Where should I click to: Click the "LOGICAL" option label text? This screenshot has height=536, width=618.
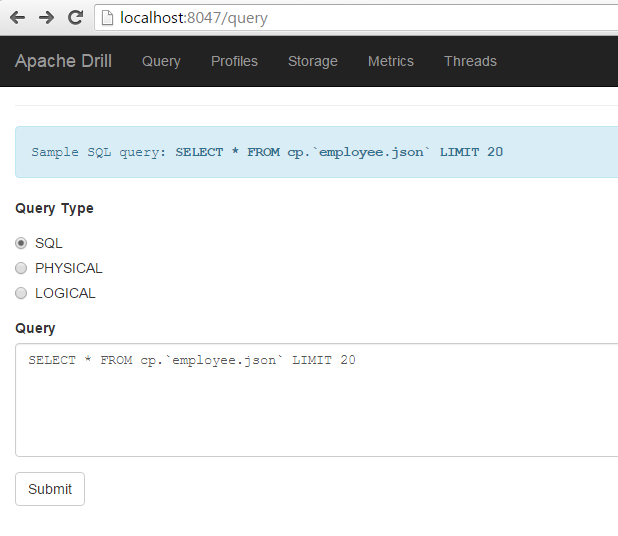[x=65, y=293]
